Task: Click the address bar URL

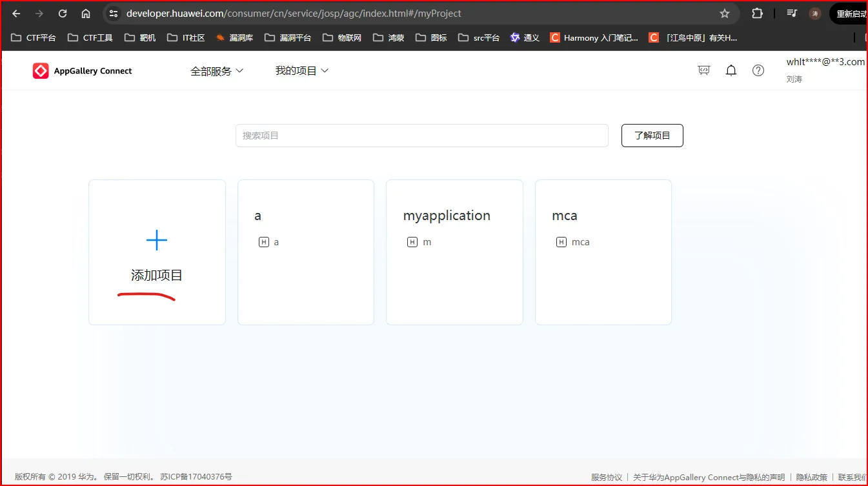Action: click(294, 14)
